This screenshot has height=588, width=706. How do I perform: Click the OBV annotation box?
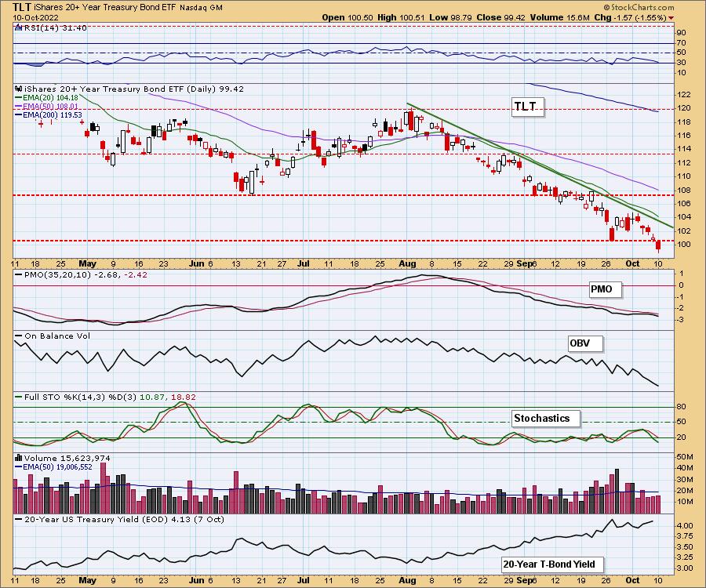(585, 343)
